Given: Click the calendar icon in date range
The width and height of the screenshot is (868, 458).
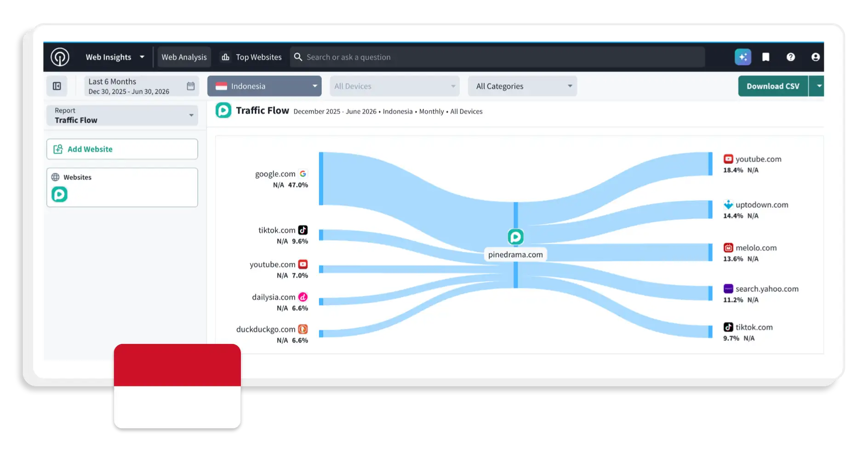Looking at the screenshot, I should [190, 86].
